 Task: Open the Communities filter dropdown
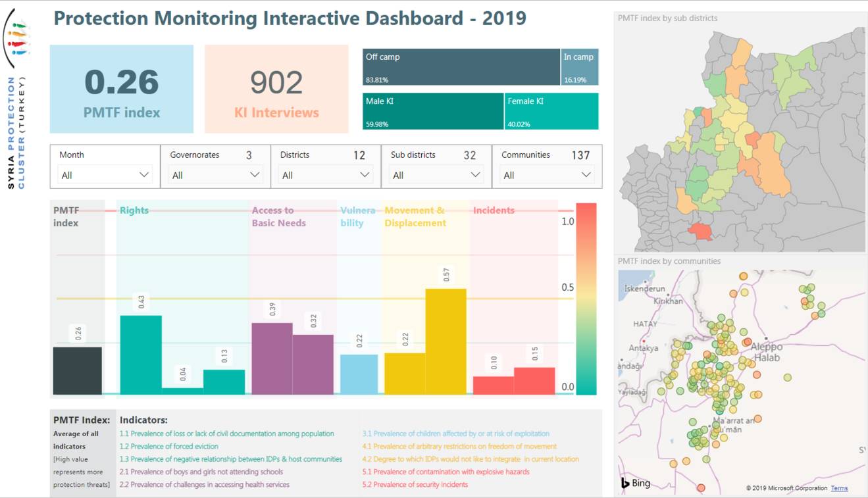coord(547,175)
